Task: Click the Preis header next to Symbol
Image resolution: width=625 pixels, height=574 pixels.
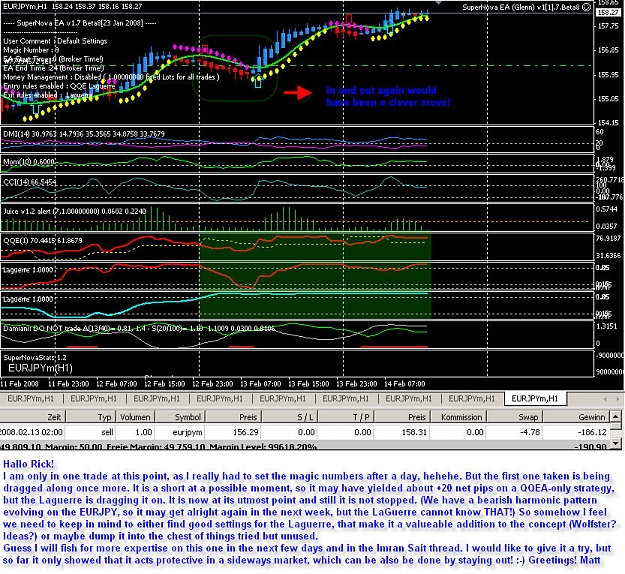Action: [x=234, y=417]
